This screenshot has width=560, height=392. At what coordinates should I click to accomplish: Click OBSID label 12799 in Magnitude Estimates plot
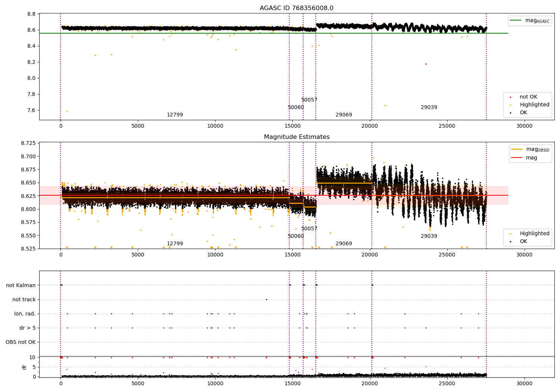pos(175,244)
